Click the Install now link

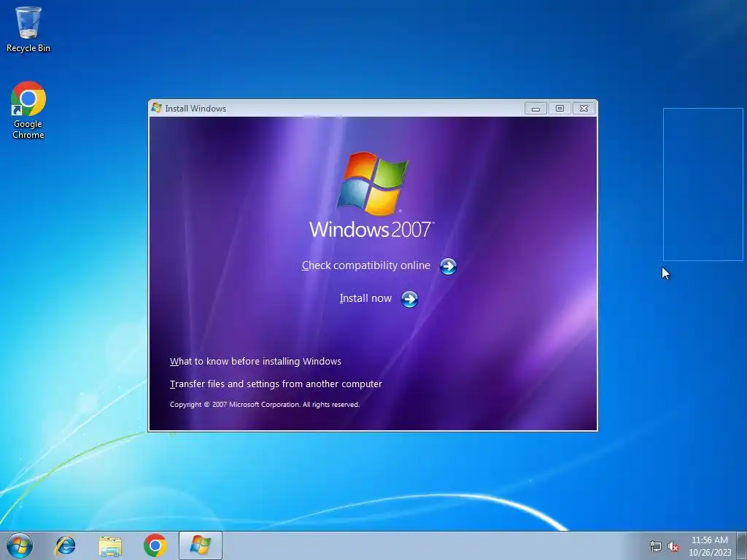tap(365, 298)
